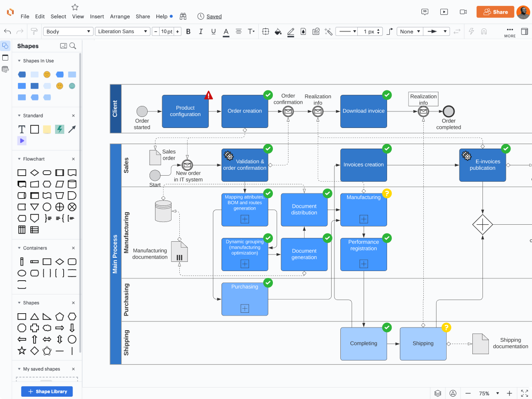The height and width of the screenshot is (399, 532).
Task: Select the Text shape tool
Action: [22, 129]
